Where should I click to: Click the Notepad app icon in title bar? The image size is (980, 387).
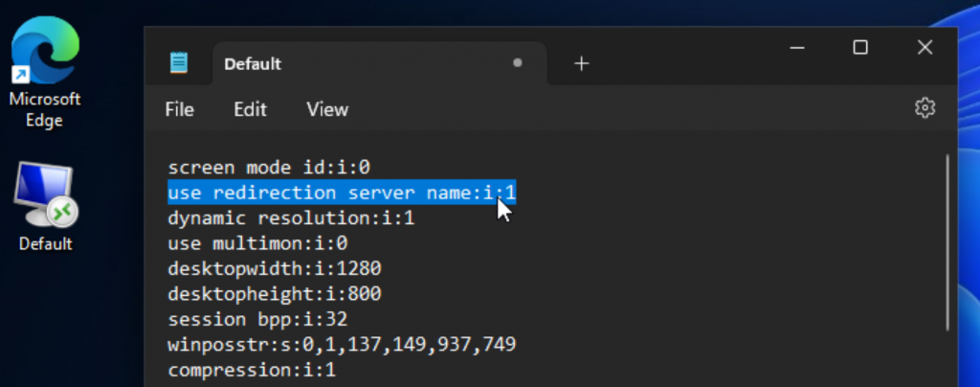coord(179,63)
